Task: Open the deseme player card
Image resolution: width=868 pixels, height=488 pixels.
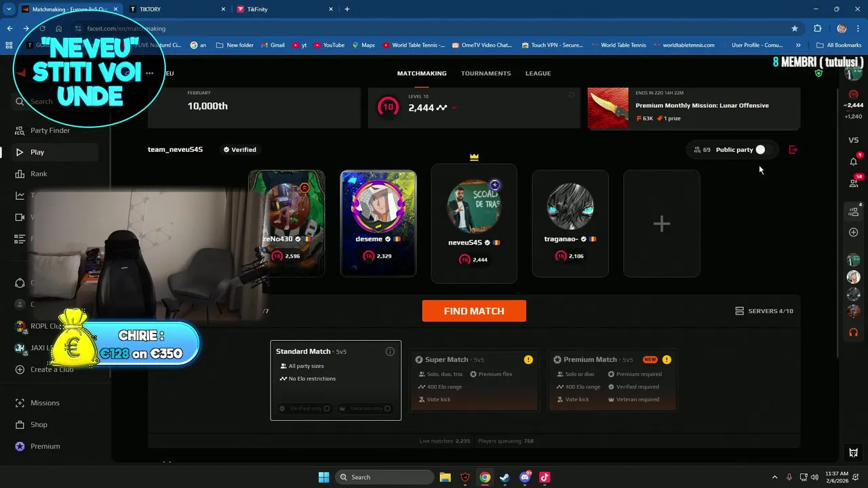Action: pos(378,224)
